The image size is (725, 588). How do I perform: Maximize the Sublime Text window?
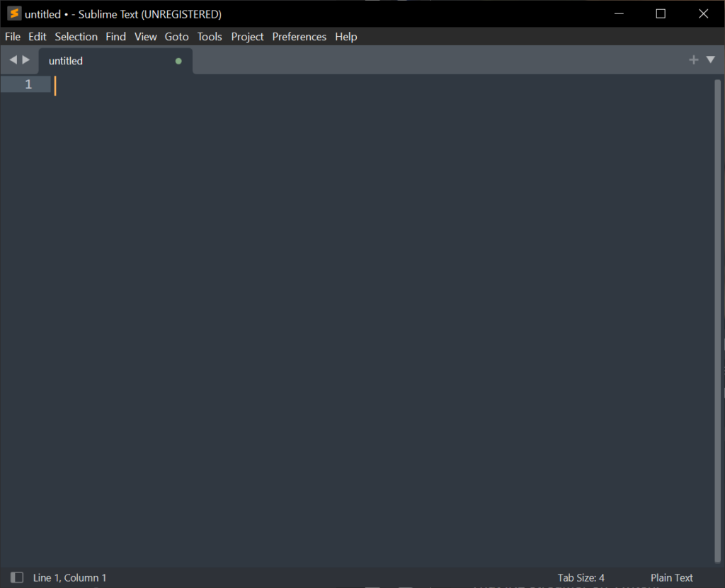point(661,14)
